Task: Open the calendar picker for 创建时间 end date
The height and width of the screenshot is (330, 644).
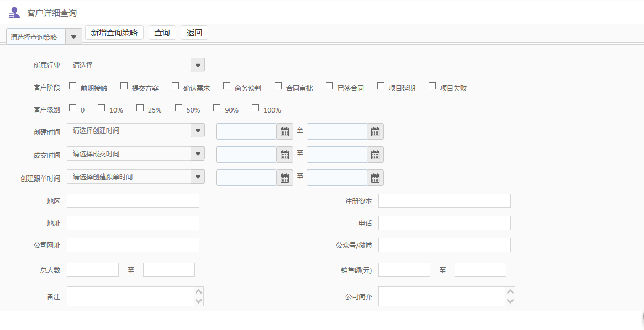Action: tap(375, 131)
